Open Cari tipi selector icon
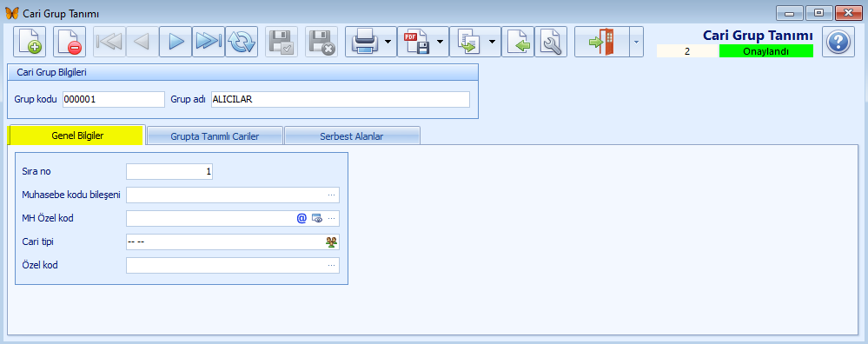This screenshot has height=344, width=868. coord(332,241)
